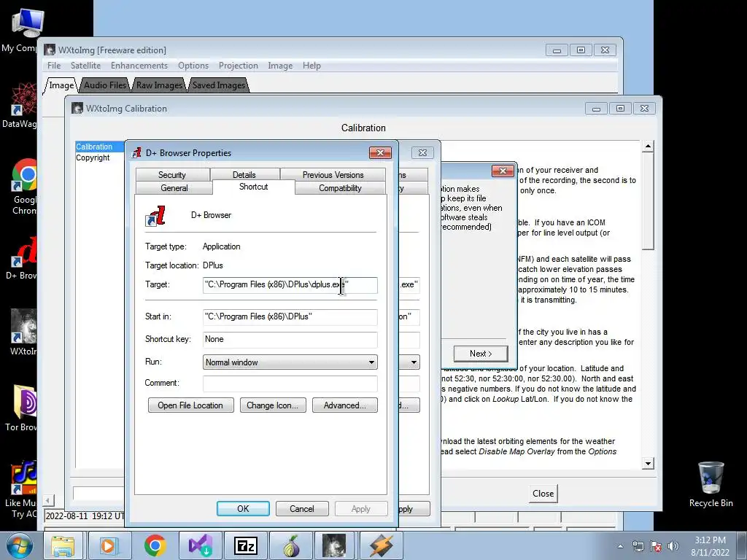Viewport: 747px width, 560px height.
Task: Select the Recycle Bin desktop icon
Action: click(711, 484)
